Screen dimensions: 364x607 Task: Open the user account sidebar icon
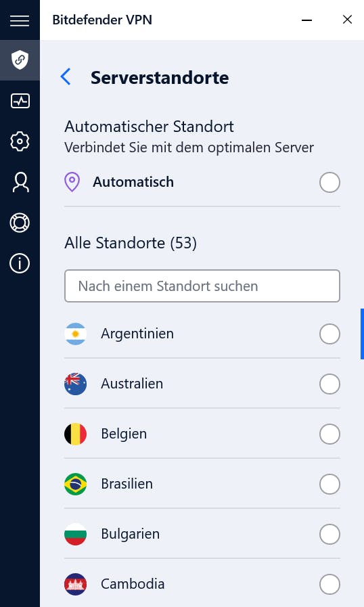point(20,182)
